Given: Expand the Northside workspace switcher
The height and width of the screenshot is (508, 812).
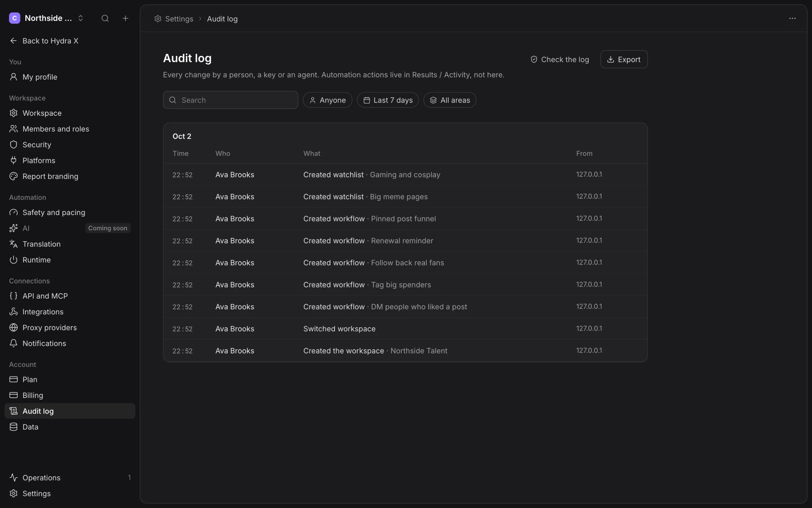Looking at the screenshot, I should [x=46, y=18].
